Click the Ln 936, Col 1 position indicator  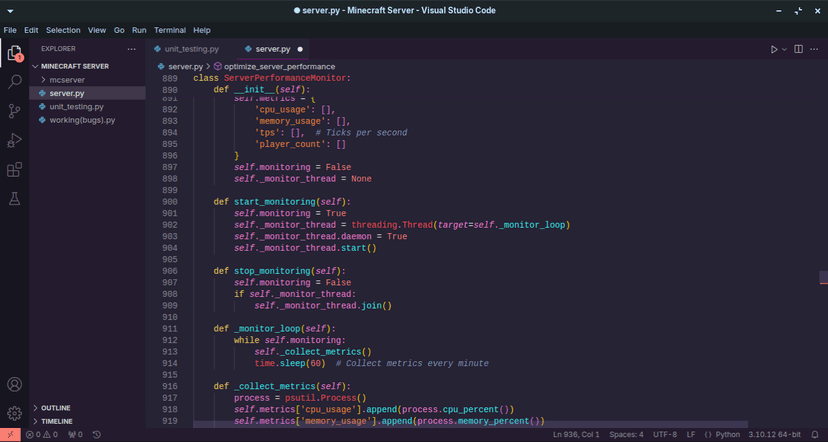click(575, 435)
